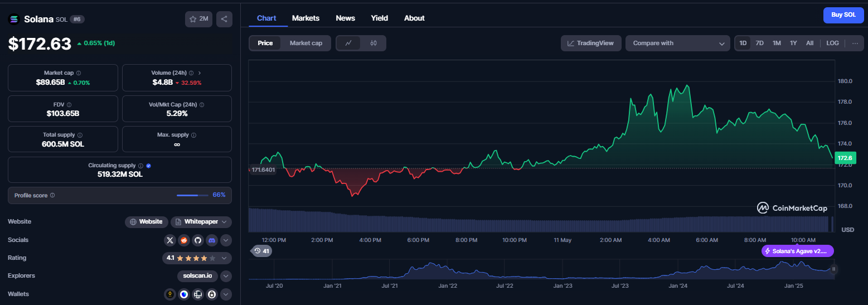
Task: Open the X (Twitter) social icon
Action: (x=170, y=240)
